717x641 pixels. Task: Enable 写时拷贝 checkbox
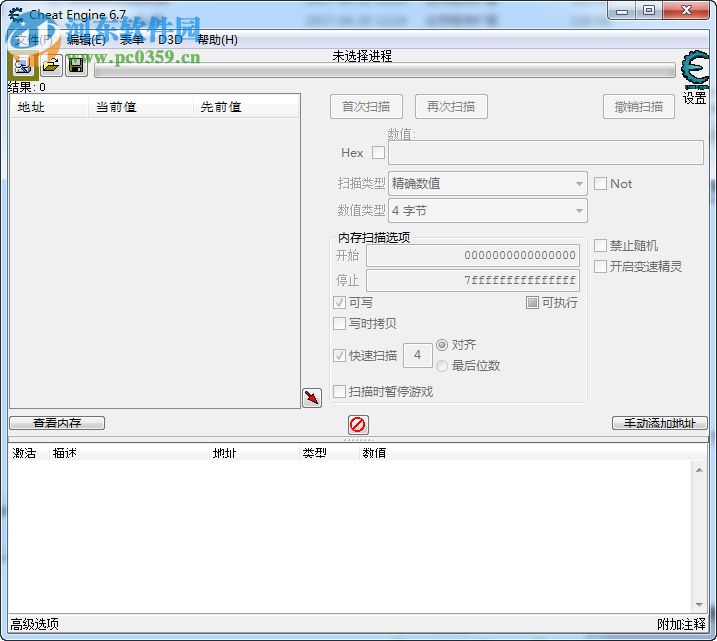pyautogui.click(x=339, y=324)
